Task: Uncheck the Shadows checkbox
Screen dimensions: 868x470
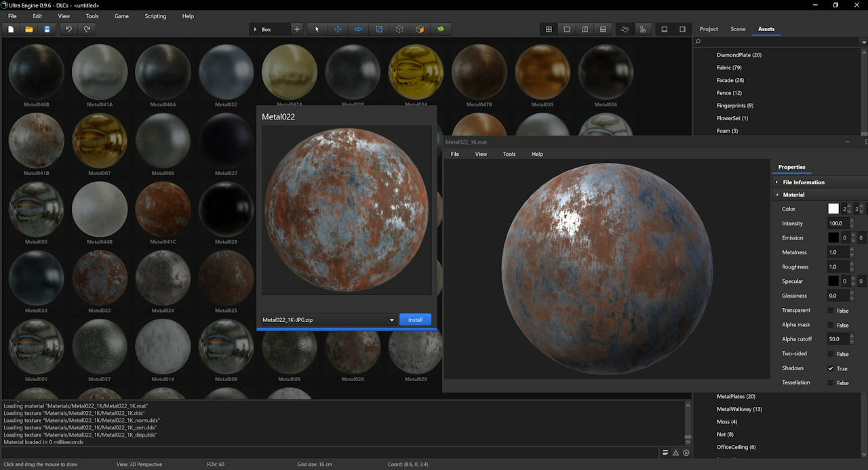Action: pyautogui.click(x=831, y=368)
